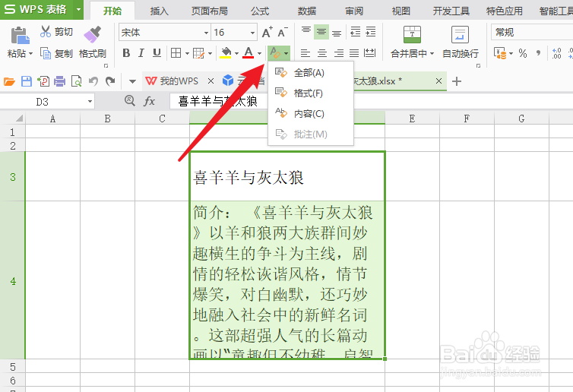Toggle underline formatting (U)
Screen dimensions: 573x392
tap(157, 53)
